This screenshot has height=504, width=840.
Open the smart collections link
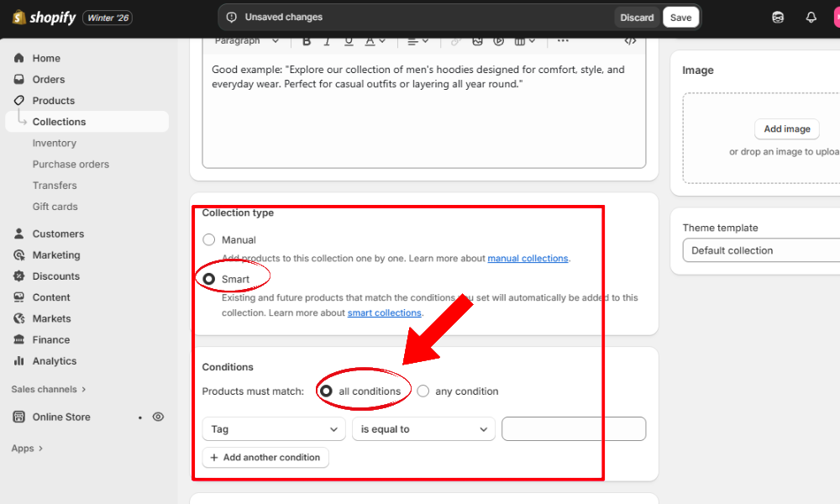click(x=384, y=312)
